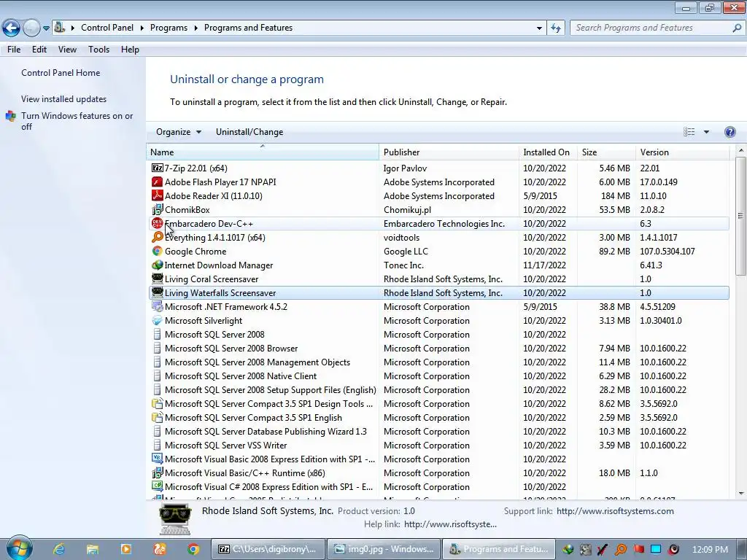
Task: Open Turn Windows features on or off
Action: [77, 121]
